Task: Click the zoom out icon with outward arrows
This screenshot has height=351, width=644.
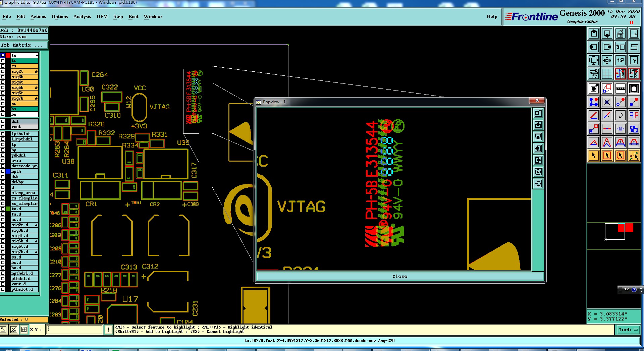Action: point(607,60)
